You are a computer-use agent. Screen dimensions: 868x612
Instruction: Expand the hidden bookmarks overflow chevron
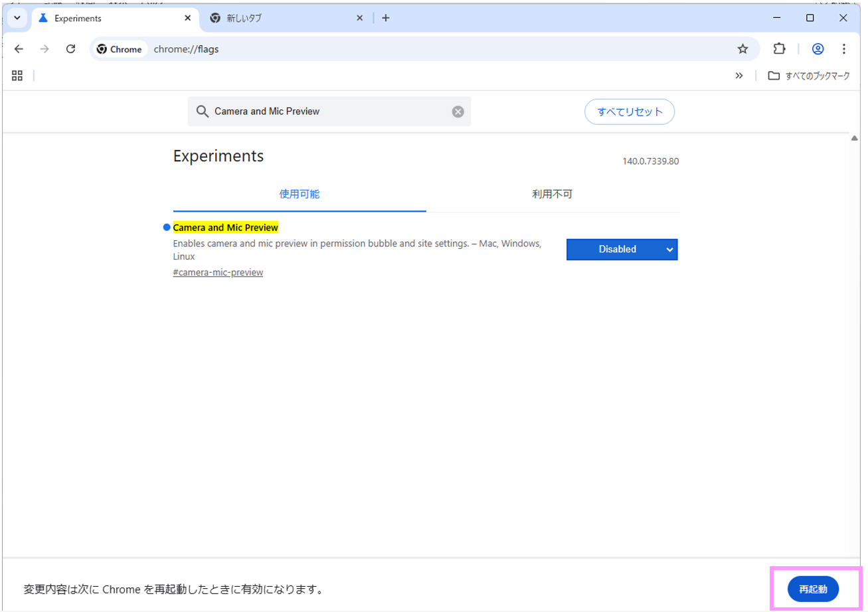[738, 76]
